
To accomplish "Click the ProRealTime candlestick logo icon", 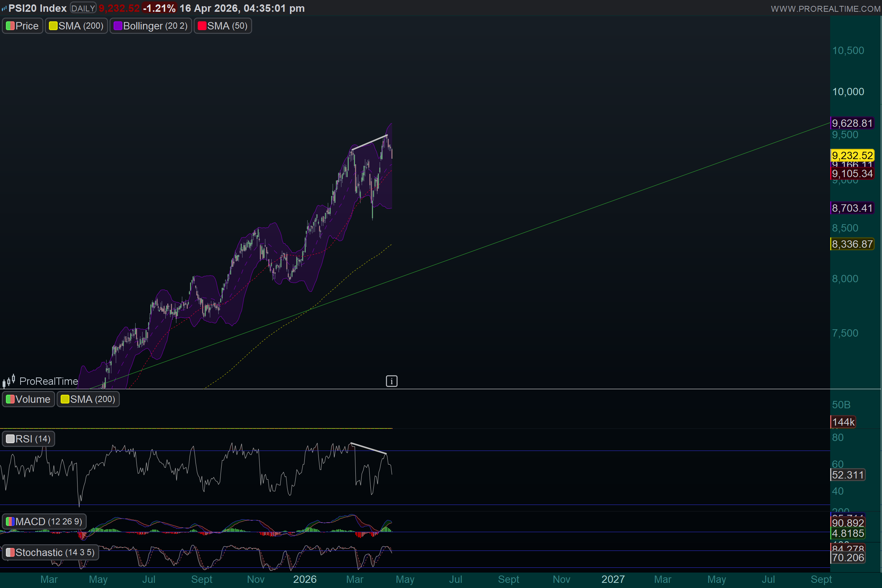I will point(8,381).
